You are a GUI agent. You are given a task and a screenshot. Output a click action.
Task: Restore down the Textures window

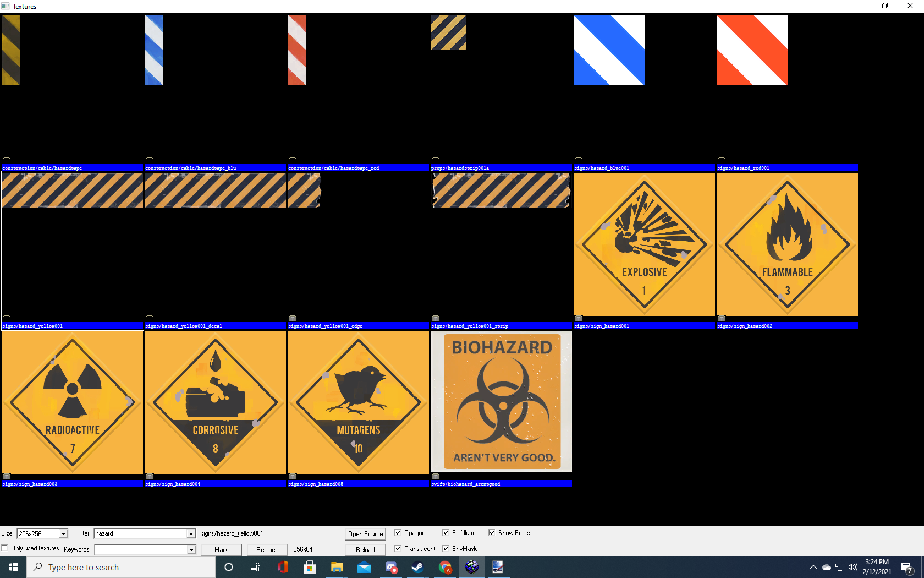[885, 6]
